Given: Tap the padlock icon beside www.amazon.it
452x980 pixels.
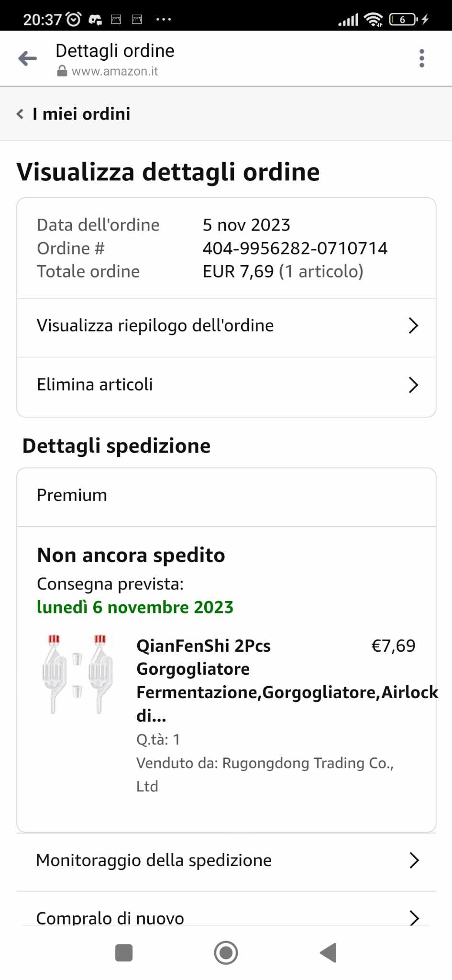Looking at the screenshot, I should 62,71.
